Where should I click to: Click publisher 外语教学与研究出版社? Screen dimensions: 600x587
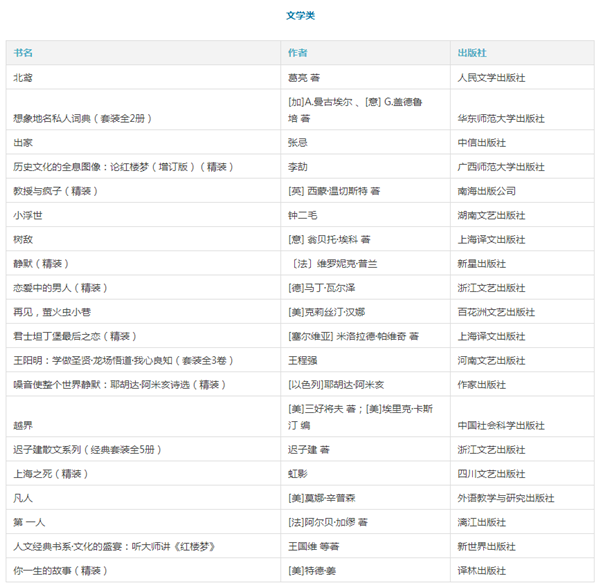(505, 497)
